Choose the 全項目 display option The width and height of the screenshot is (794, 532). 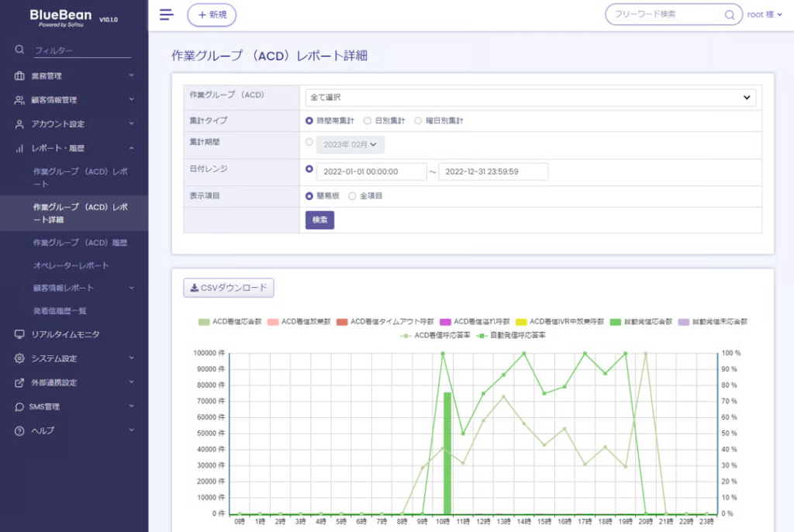(x=352, y=196)
